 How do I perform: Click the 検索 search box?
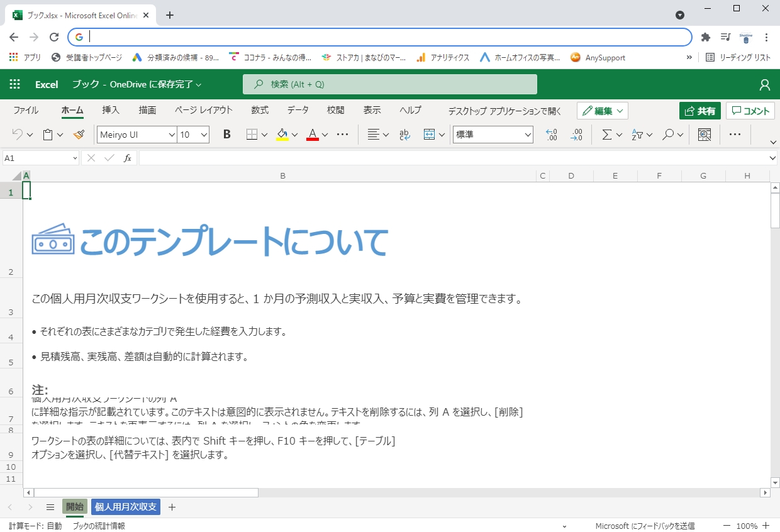click(x=390, y=84)
